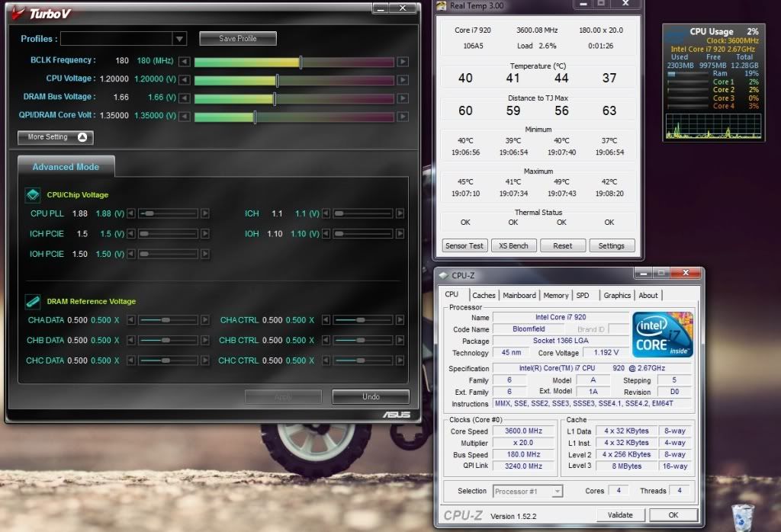The image size is (781, 532).
Task: Switch to the Memory tab in CPU-Z
Action: coord(556,295)
